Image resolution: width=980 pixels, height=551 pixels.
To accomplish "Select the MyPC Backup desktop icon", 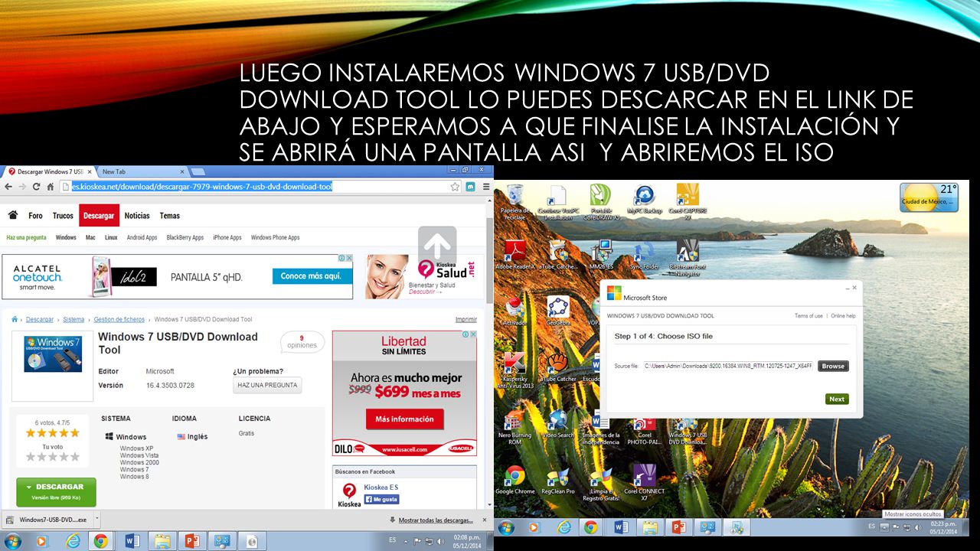I will (645, 199).
